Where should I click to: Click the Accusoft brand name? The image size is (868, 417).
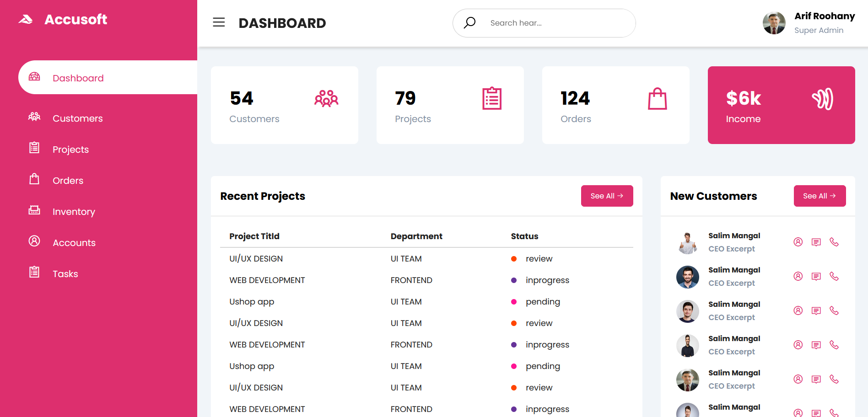75,20
